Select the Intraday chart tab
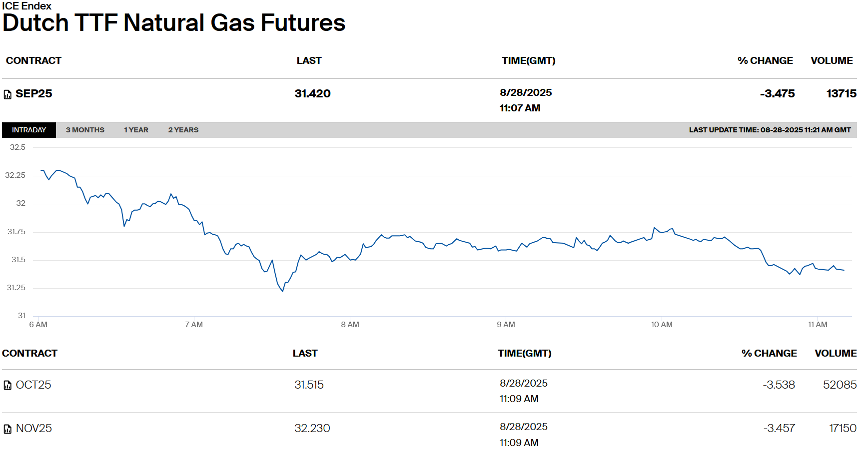This screenshot has height=450, width=868. point(29,130)
